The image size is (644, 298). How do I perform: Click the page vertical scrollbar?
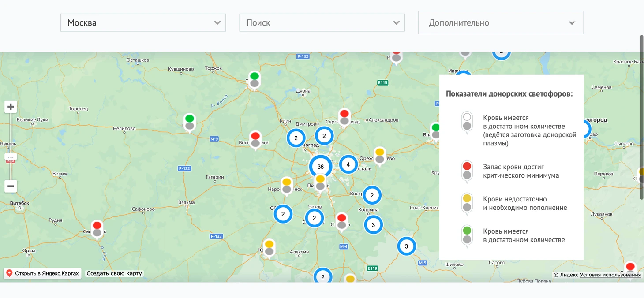[x=642, y=117]
